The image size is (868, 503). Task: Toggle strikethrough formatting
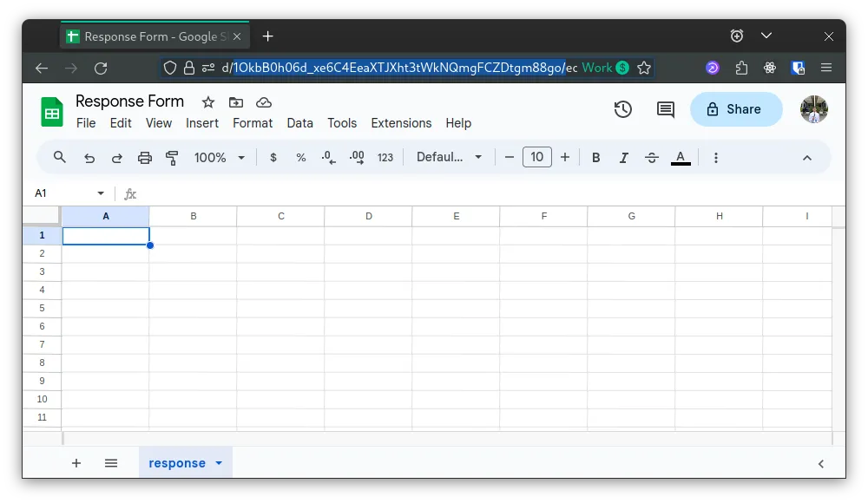click(x=652, y=157)
